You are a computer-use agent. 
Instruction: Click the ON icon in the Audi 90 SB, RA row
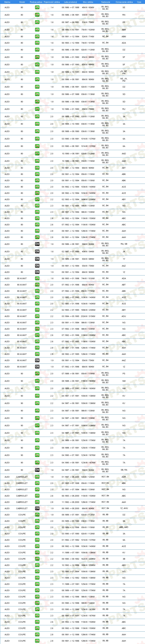(37, 470)
